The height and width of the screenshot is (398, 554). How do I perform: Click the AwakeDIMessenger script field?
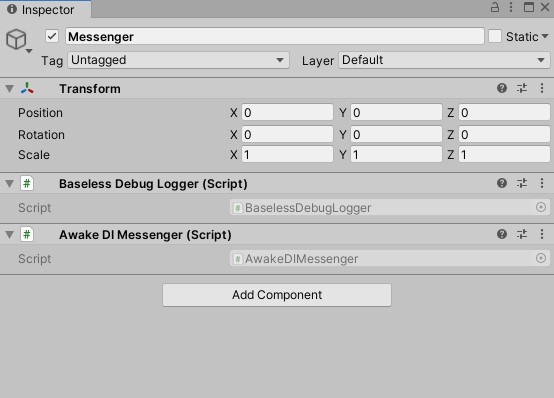tap(390, 258)
